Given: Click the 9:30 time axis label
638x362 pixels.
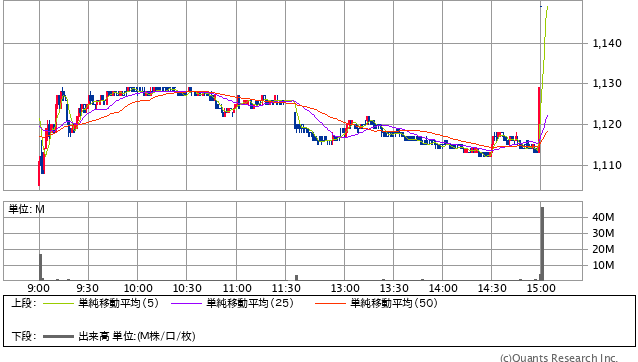Looking at the screenshot, I should tap(87, 288).
